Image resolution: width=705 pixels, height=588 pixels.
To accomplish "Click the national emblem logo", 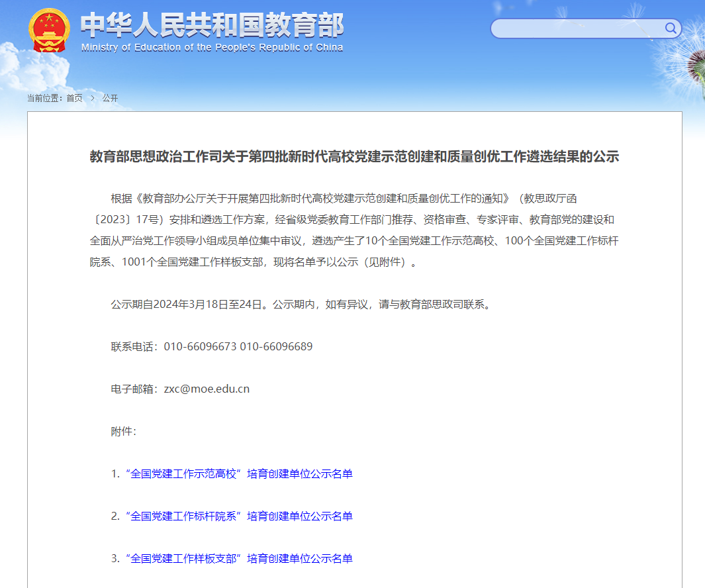I will click(49, 30).
